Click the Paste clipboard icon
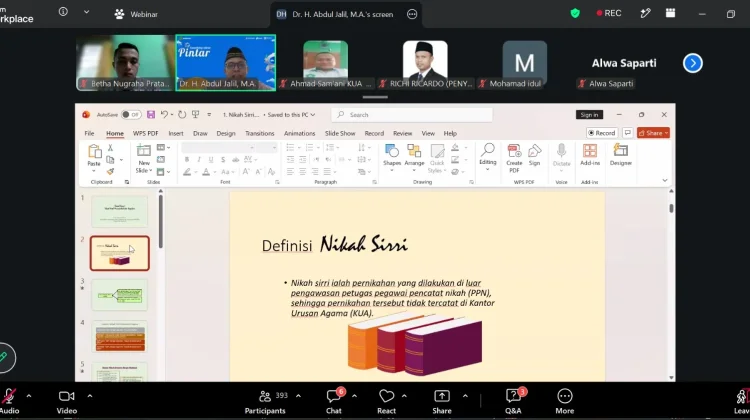 [94, 156]
